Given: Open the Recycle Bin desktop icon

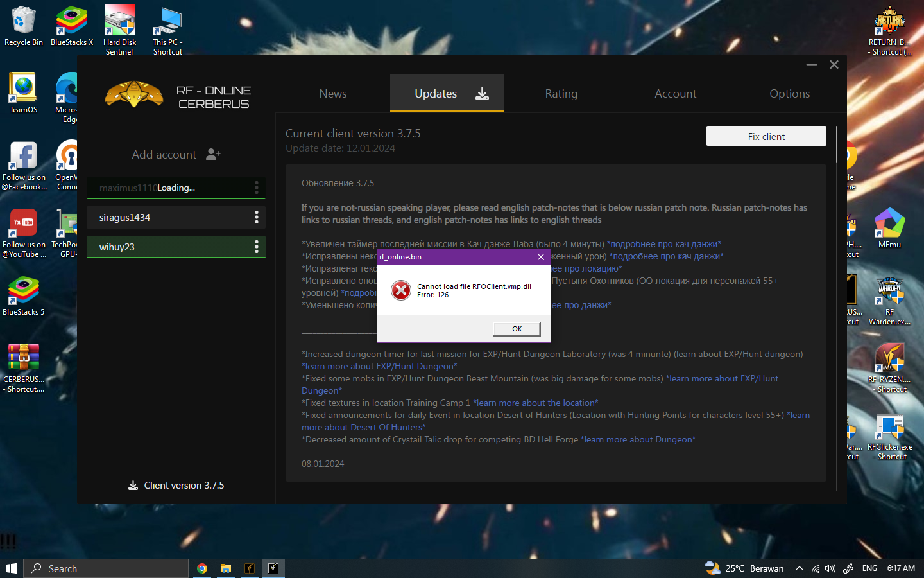Looking at the screenshot, I should coord(23,26).
